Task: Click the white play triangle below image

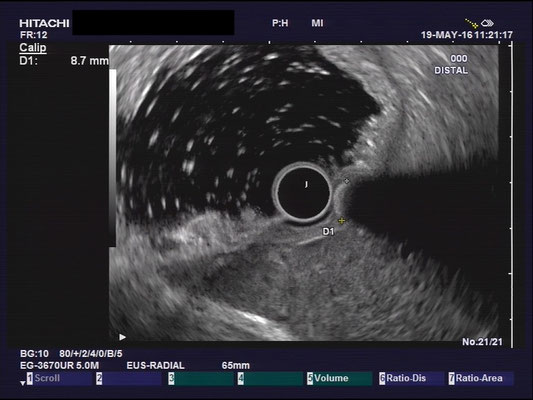Action: tap(122, 337)
